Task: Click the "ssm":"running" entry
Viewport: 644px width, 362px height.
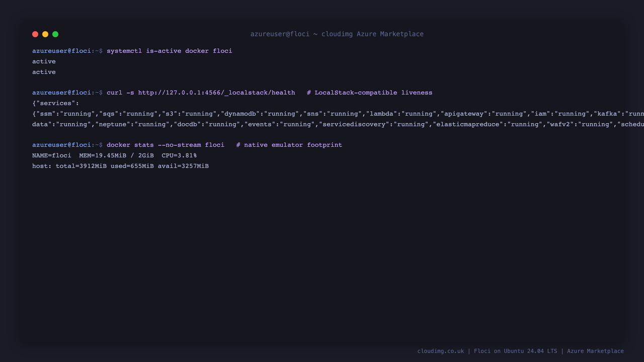Action: point(65,114)
